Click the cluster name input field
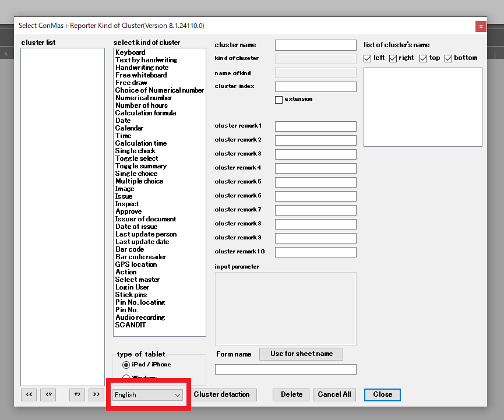Image resolution: width=504 pixels, height=420 pixels. [x=315, y=45]
